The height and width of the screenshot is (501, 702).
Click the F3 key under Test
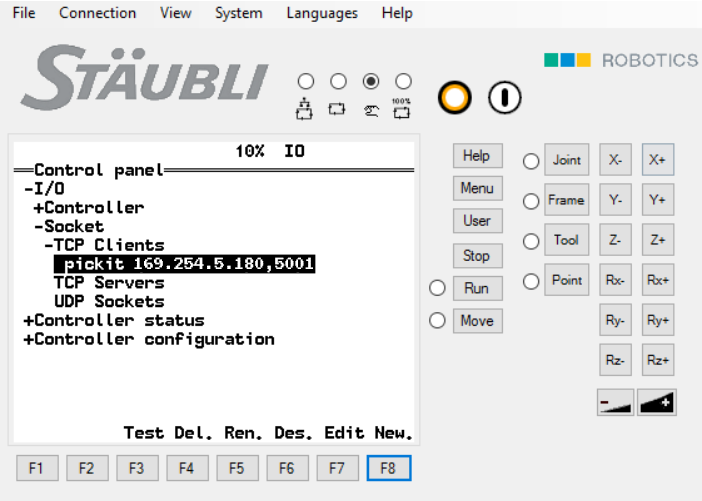137,468
